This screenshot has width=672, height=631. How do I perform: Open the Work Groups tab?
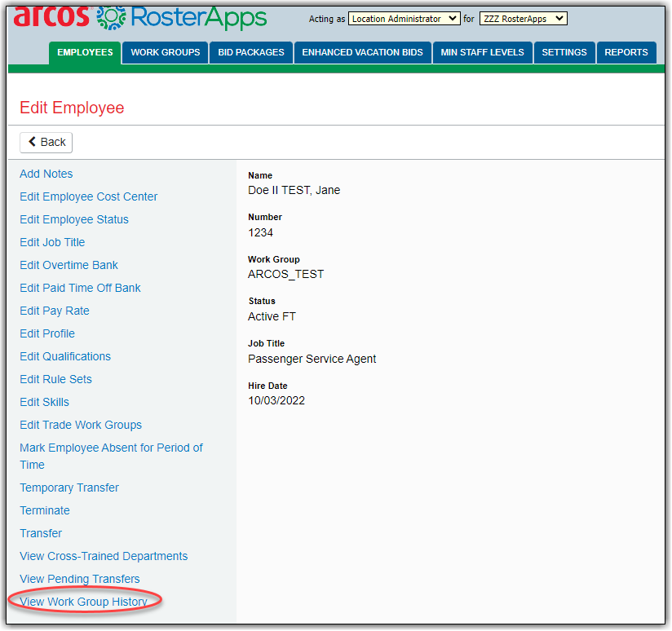pyautogui.click(x=165, y=52)
